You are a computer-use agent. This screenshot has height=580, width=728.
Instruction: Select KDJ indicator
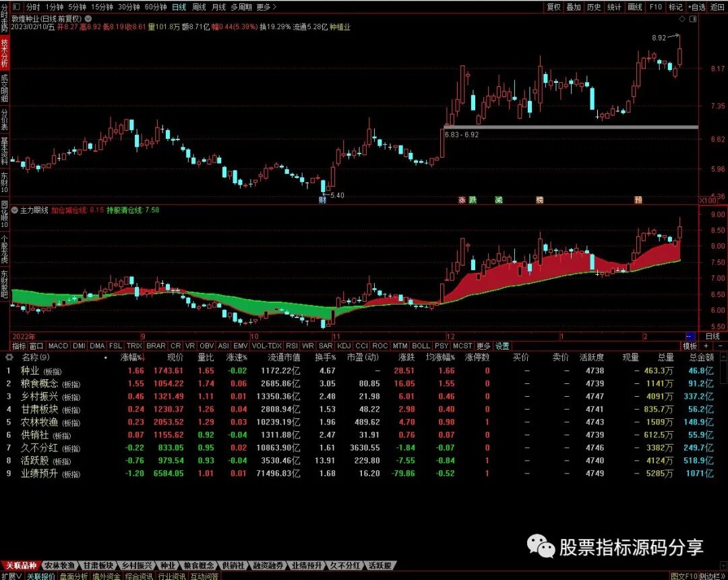[x=344, y=346]
